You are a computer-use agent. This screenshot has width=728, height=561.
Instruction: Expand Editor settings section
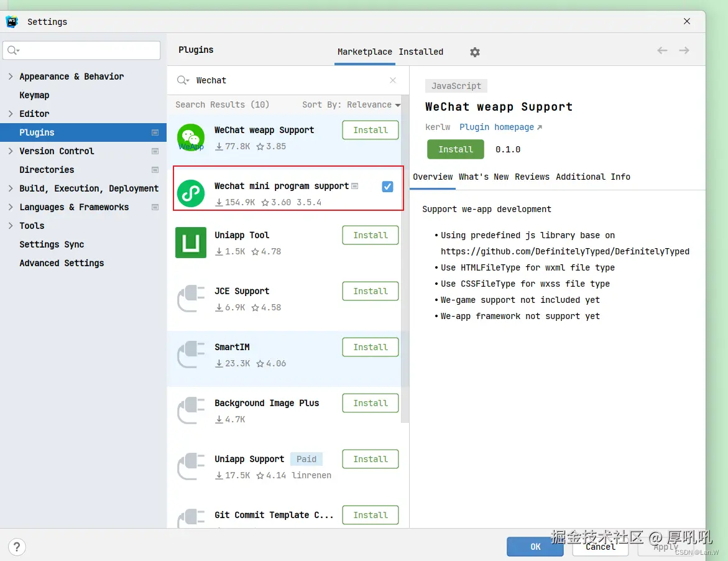pyautogui.click(x=10, y=113)
